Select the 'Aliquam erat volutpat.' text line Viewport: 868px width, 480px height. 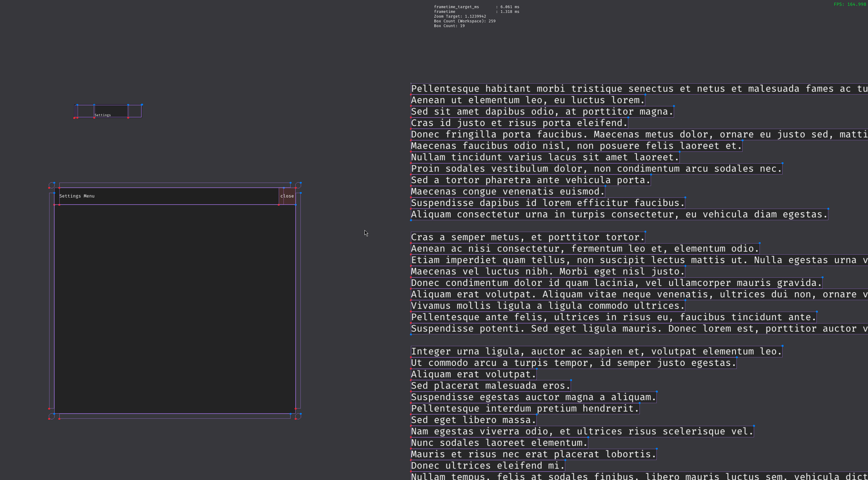[x=473, y=374]
